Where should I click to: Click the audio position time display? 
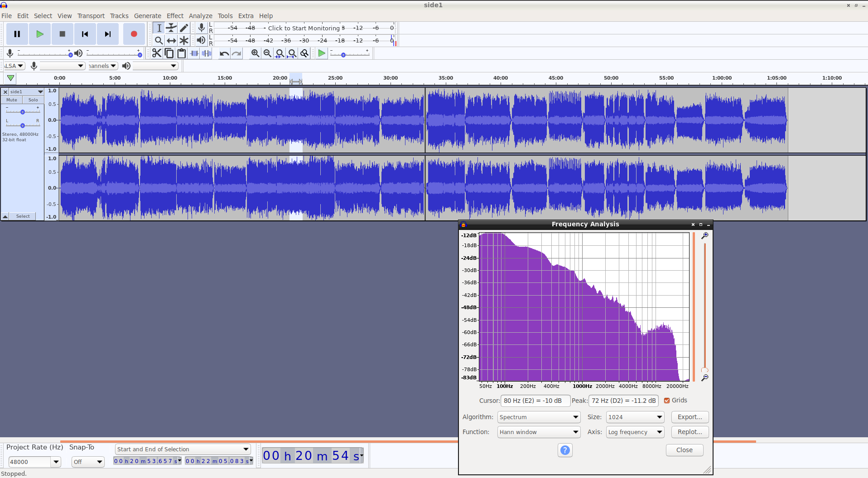[x=313, y=456]
